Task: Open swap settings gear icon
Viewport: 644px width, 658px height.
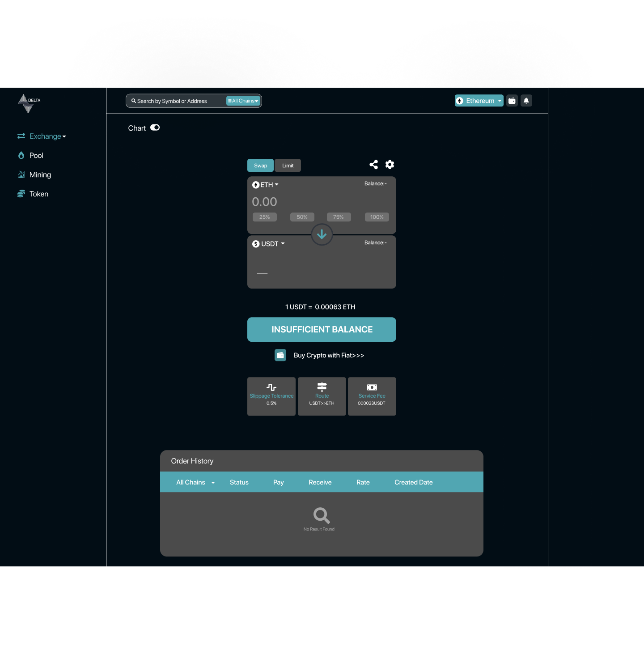Action: pyautogui.click(x=390, y=165)
